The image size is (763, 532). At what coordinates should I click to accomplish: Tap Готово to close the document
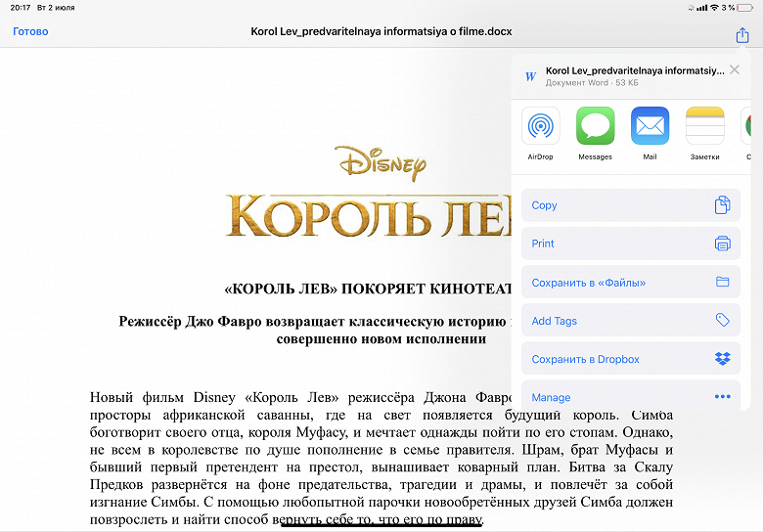[30, 31]
